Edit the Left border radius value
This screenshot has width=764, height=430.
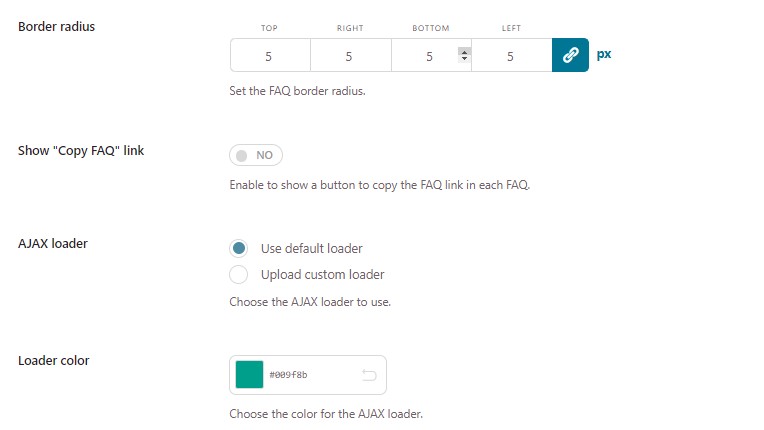(x=510, y=56)
